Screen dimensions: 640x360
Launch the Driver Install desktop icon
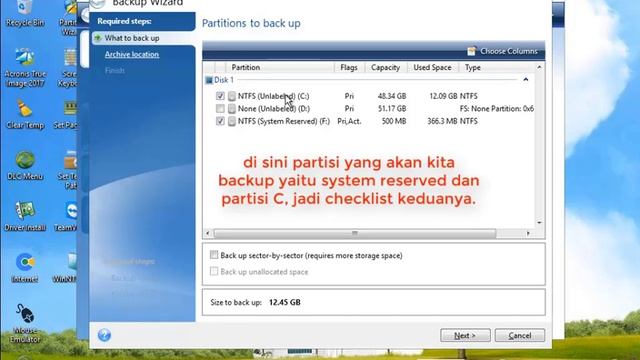(25, 217)
